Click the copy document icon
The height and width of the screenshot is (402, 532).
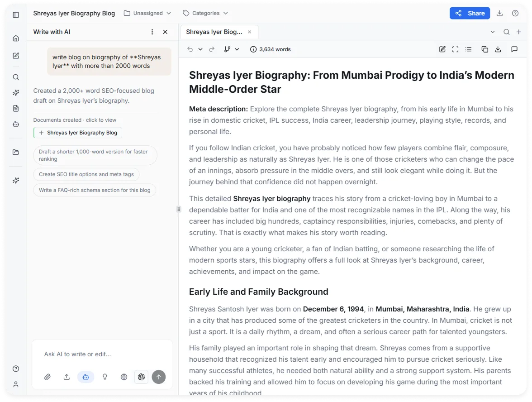485,49
